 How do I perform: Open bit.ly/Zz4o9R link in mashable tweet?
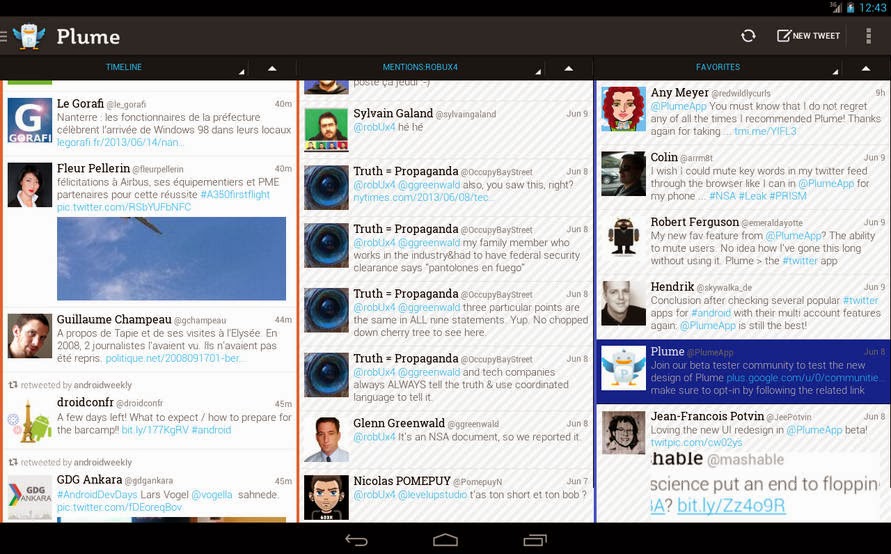(x=731, y=505)
